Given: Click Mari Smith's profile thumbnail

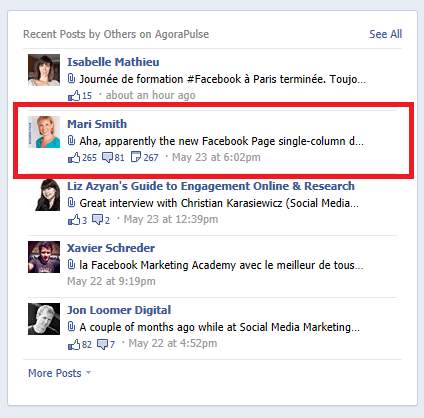Looking at the screenshot, I should pos(44,132).
